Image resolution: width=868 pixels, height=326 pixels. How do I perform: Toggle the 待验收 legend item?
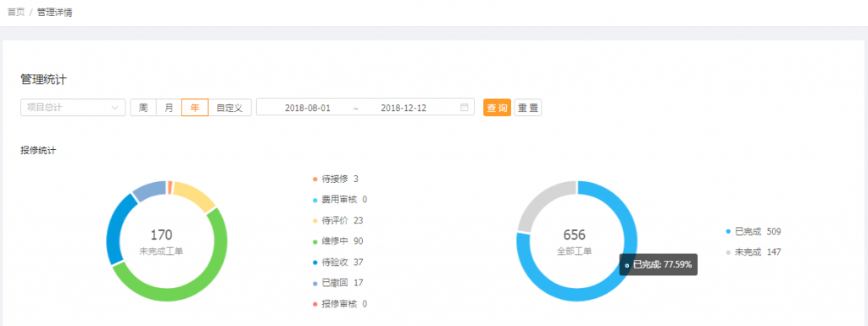337,262
